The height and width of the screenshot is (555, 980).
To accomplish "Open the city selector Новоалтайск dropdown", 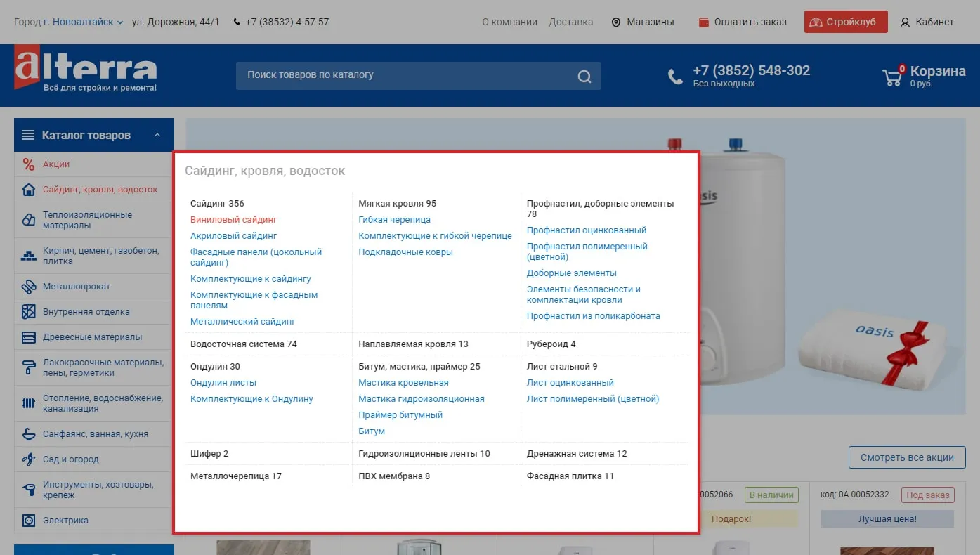I will (83, 22).
